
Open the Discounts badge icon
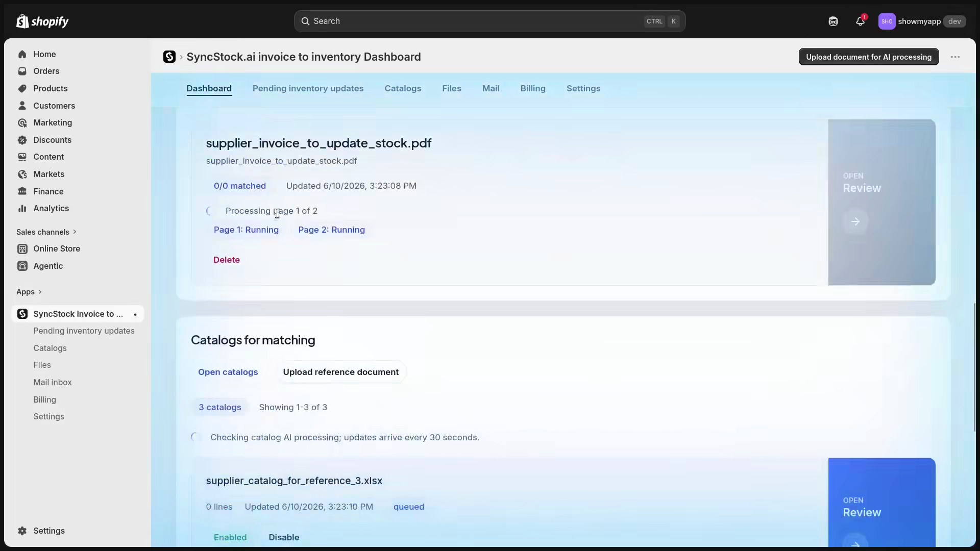pyautogui.click(x=22, y=140)
